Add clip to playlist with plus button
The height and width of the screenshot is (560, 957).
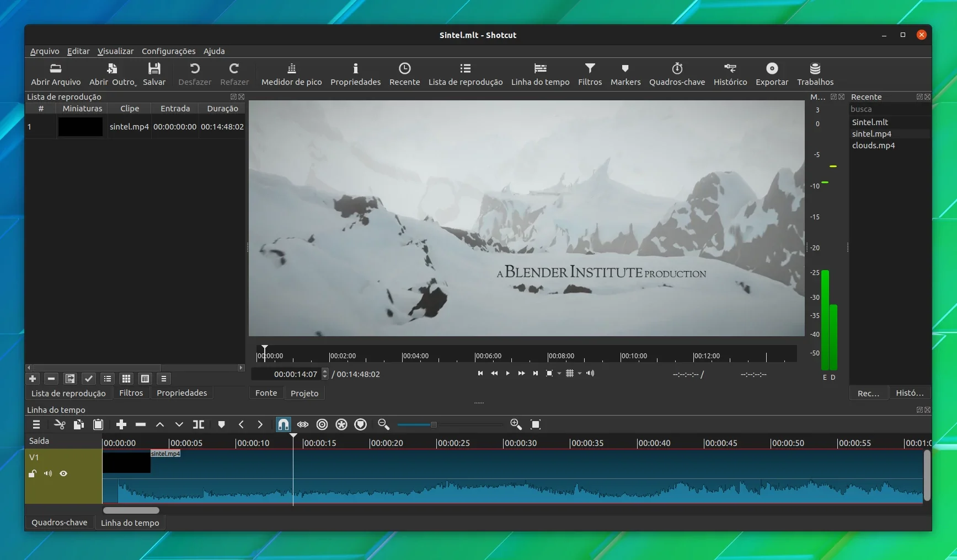[x=33, y=379]
